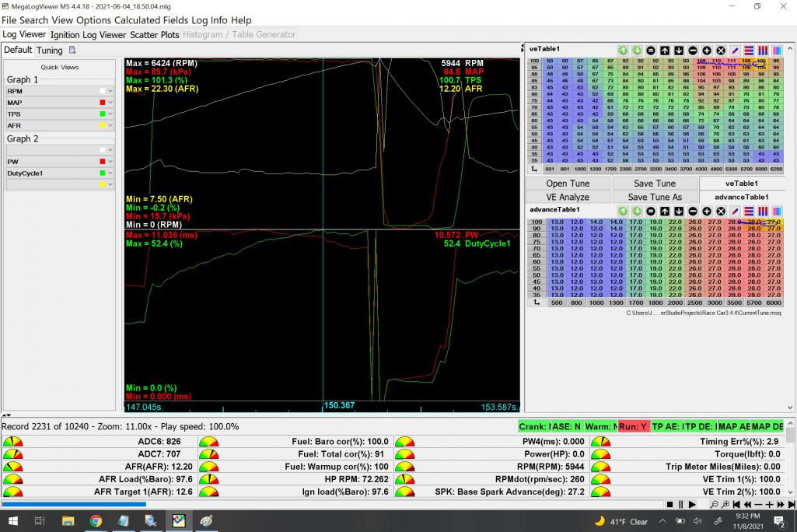This screenshot has width=797, height=532.
Task: Open the RPM field dropdown in Graph 1
Action: [x=110, y=91]
